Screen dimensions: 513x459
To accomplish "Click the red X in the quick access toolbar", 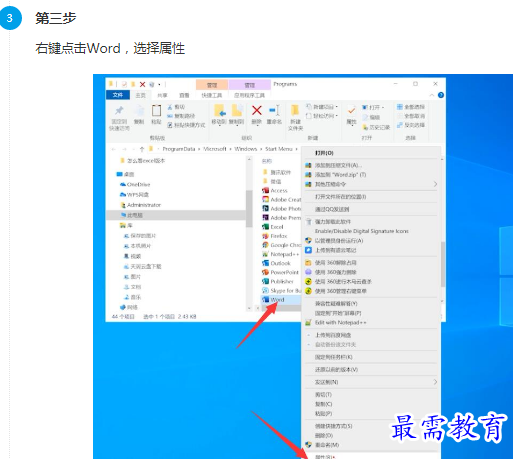I will point(142,84).
